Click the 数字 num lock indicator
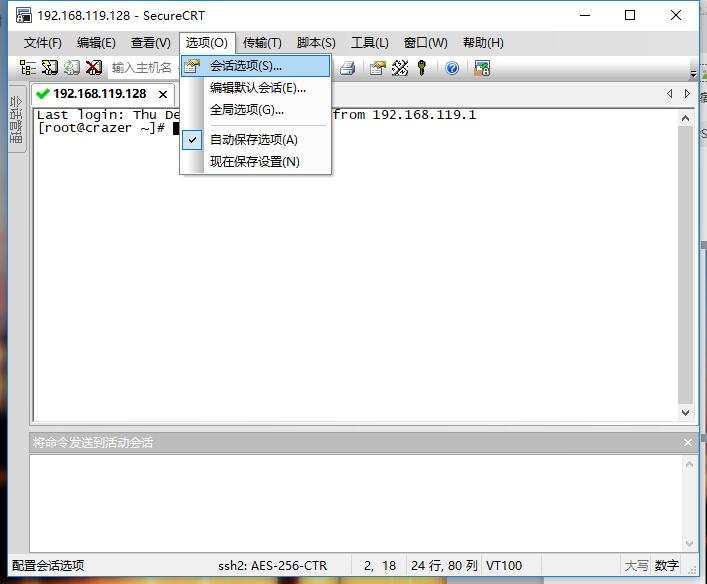The height and width of the screenshot is (584, 707). coord(666,566)
